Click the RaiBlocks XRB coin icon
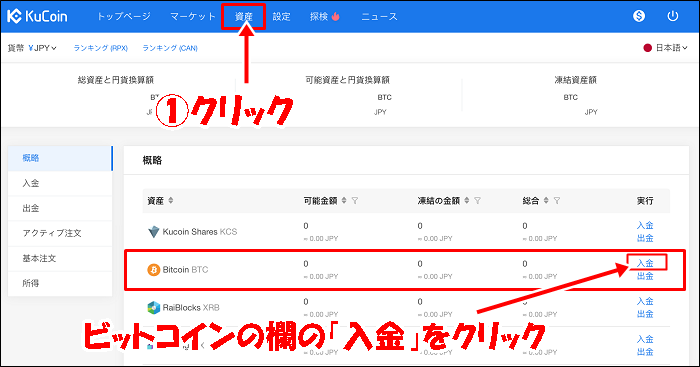The height and width of the screenshot is (367, 700). 153,308
